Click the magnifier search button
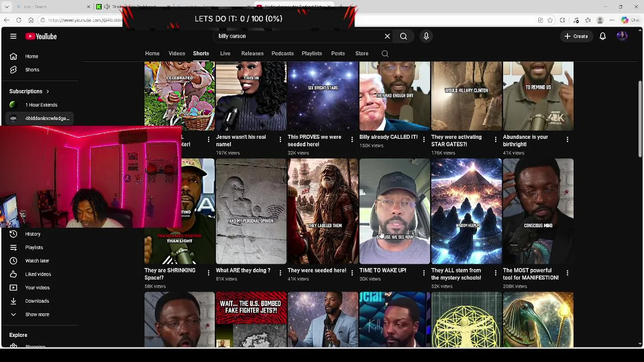 pos(404,36)
